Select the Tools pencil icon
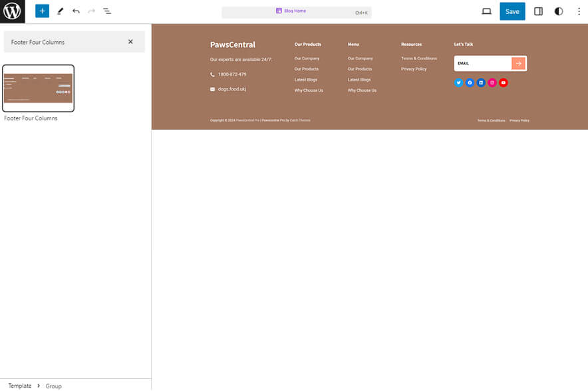Viewport: 588px width, 391px height. 59,11
